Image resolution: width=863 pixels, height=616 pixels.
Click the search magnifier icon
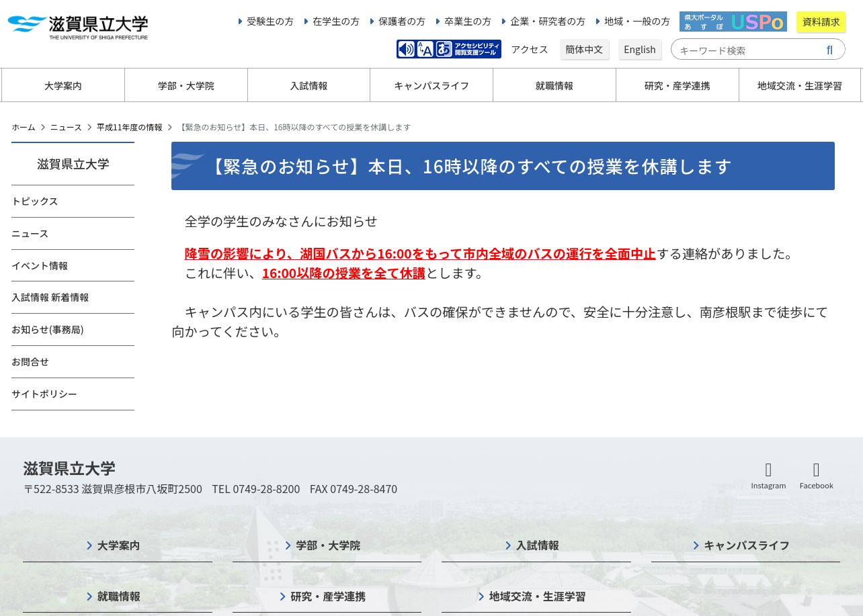pos(829,50)
